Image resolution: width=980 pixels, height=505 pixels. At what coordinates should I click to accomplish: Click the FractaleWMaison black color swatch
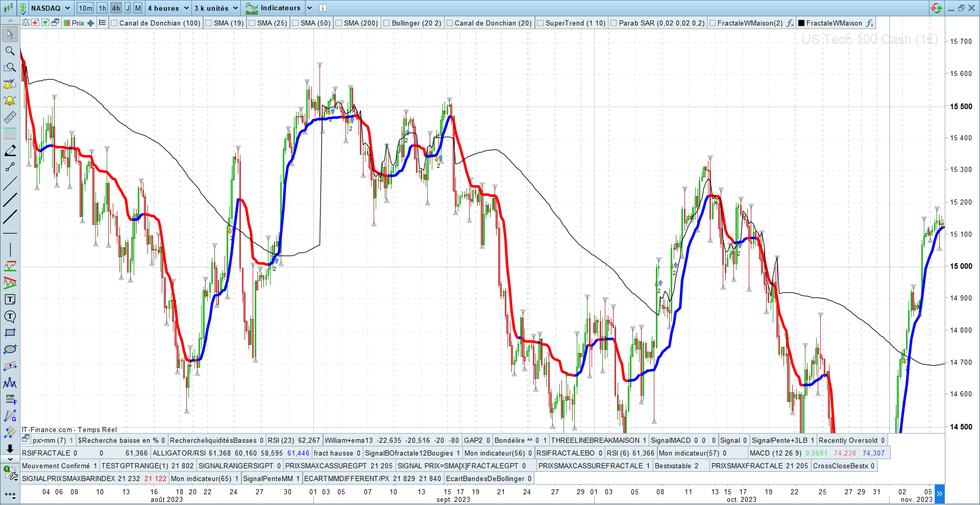click(801, 23)
